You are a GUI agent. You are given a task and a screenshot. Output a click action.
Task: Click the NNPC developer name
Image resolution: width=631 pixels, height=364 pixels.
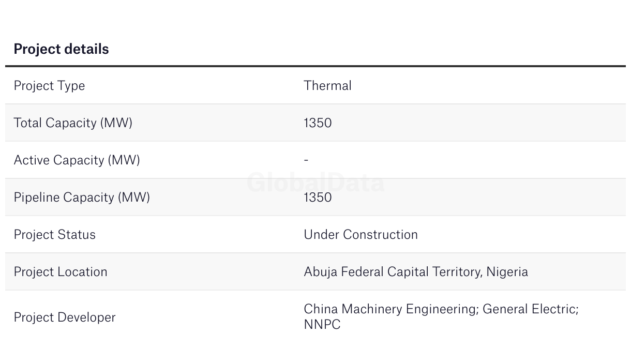(322, 325)
